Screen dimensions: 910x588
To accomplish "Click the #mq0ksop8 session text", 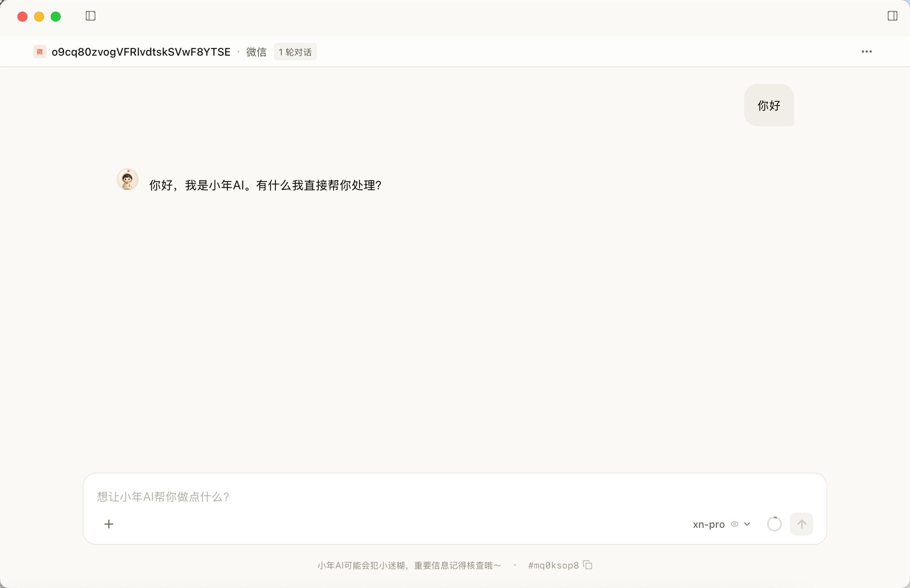I will [x=553, y=565].
